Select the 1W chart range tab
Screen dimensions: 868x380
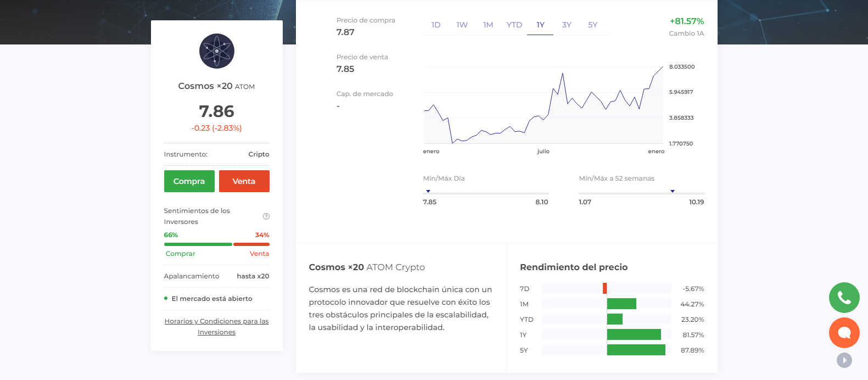462,25
